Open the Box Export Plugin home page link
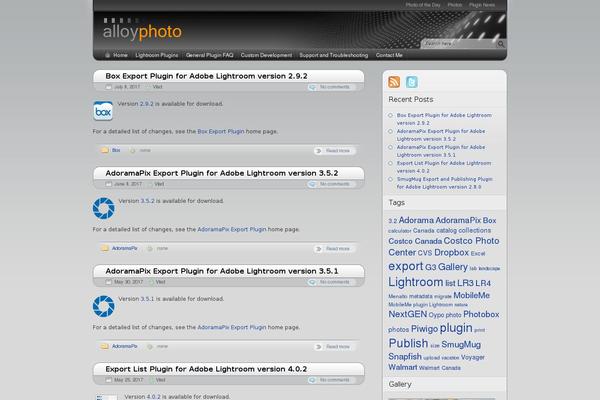The height and width of the screenshot is (400, 600). coord(221,131)
